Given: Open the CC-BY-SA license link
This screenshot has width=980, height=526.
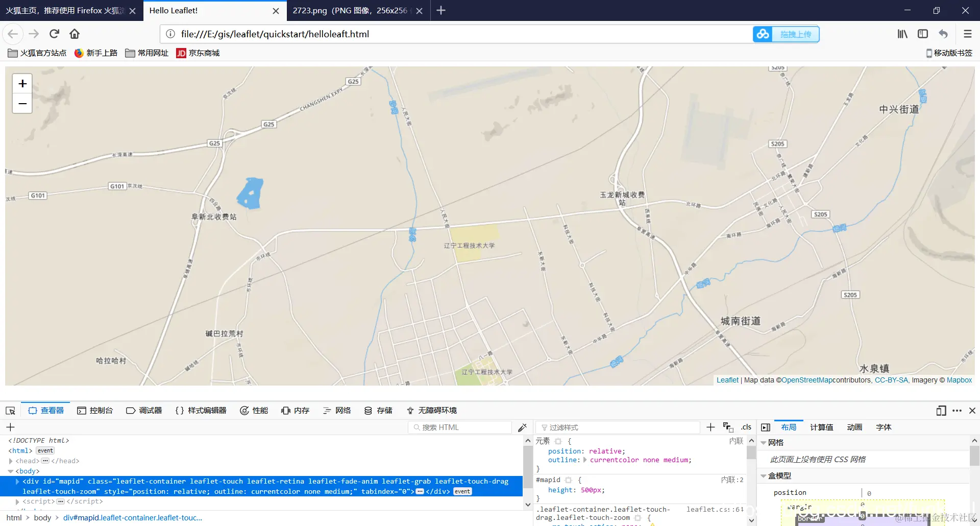Looking at the screenshot, I should (892, 380).
